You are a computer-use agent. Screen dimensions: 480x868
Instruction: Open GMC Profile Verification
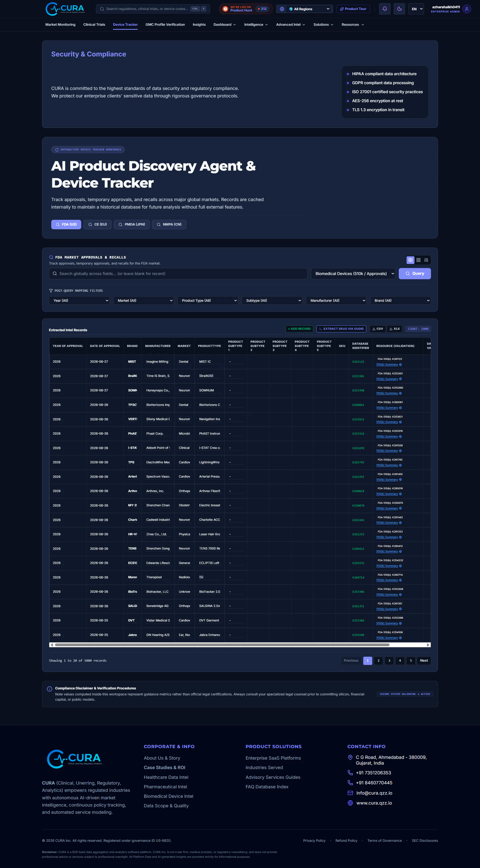(165, 24)
